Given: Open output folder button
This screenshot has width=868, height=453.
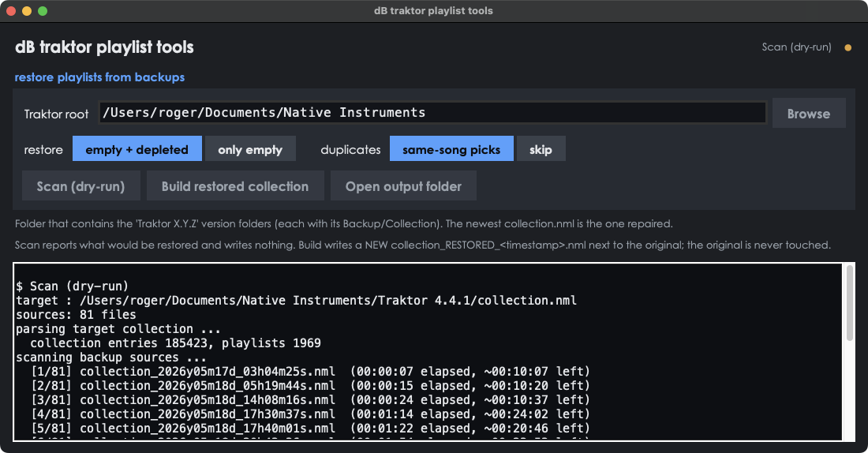Looking at the screenshot, I should 403,186.
